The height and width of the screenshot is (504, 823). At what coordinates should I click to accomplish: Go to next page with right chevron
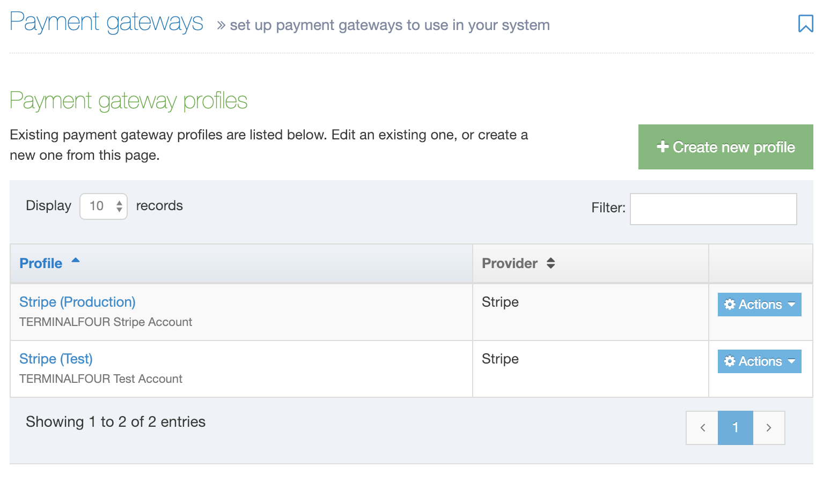[x=769, y=428]
